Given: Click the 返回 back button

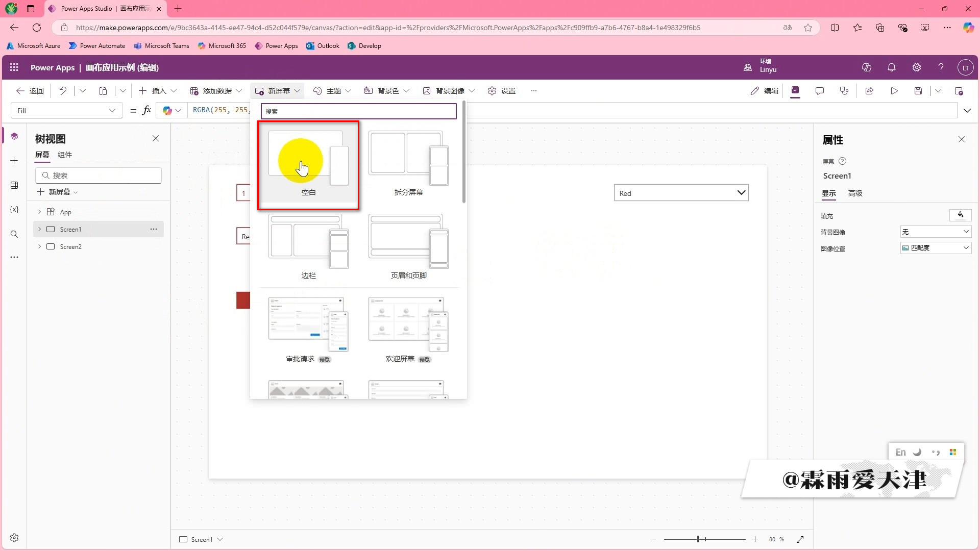Looking at the screenshot, I should click(30, 91).
